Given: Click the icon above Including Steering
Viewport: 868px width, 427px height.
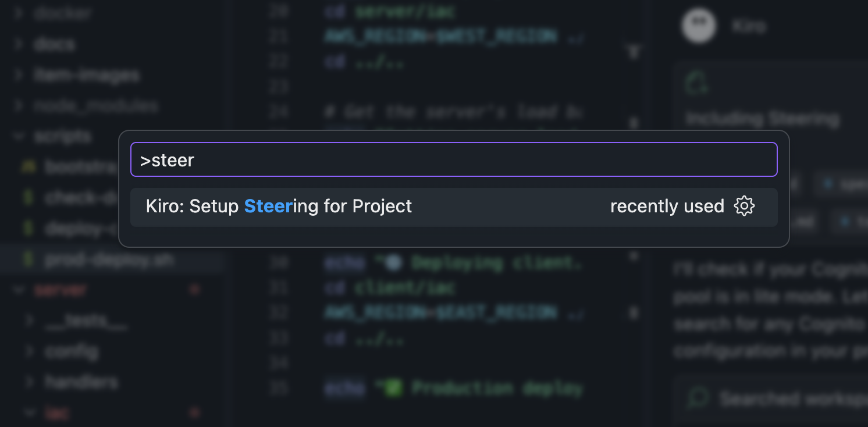Looking at the screenshot, I should (x=696, y=83).
